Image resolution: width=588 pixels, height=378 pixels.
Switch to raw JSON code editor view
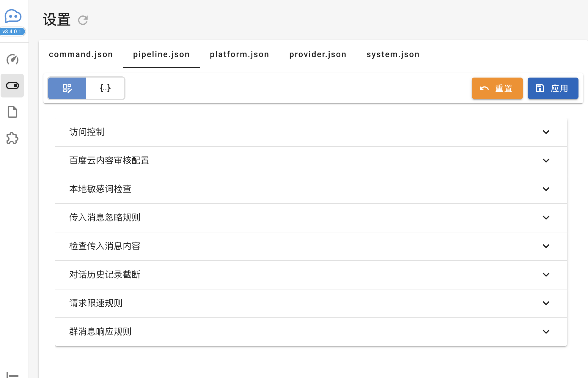105,88
